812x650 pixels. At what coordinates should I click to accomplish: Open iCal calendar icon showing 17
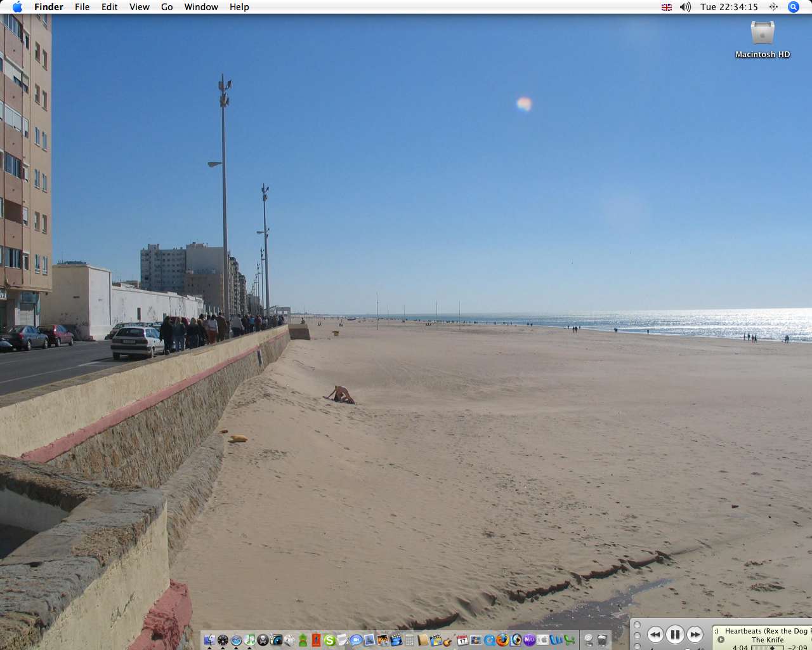[462, 640]
